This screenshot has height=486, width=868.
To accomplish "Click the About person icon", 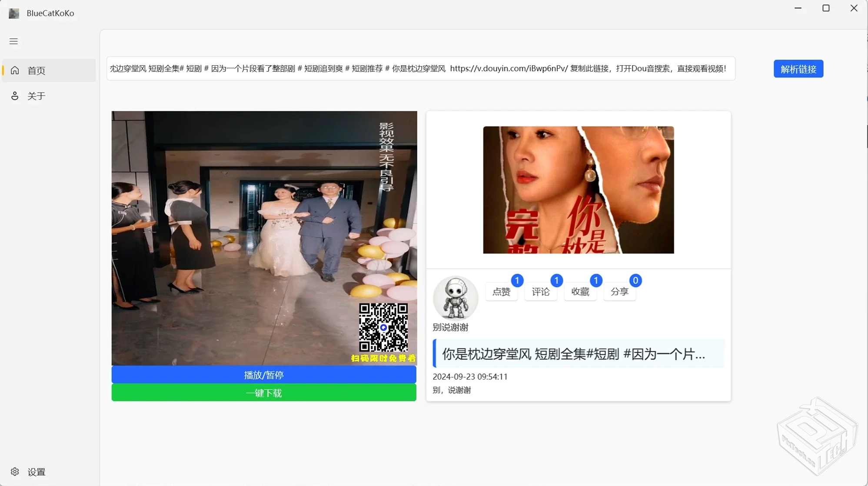I will click(15, 96).
